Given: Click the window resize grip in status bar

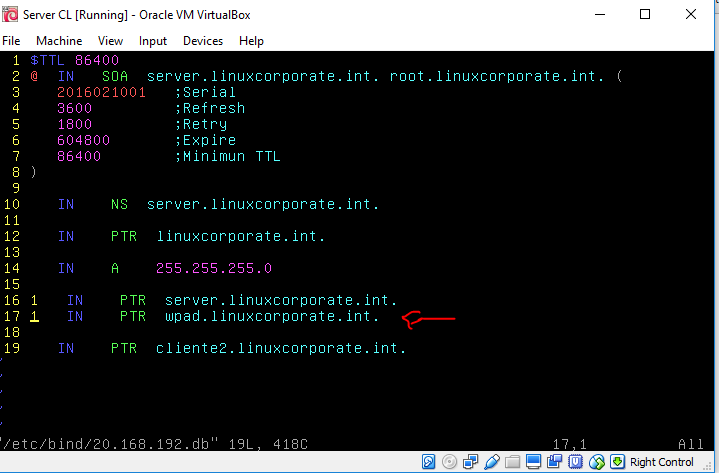Looking at the screenshot, I should tap(708, 466).
